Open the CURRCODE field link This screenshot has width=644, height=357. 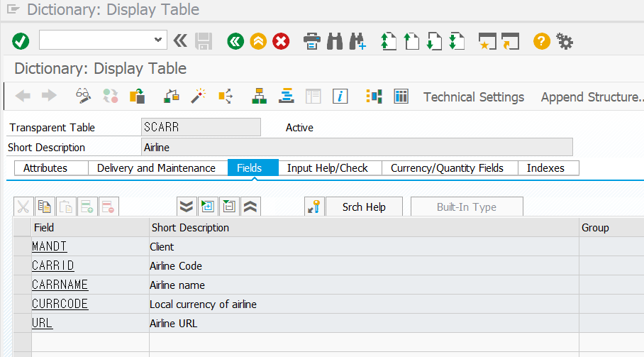tap(60, 304)
